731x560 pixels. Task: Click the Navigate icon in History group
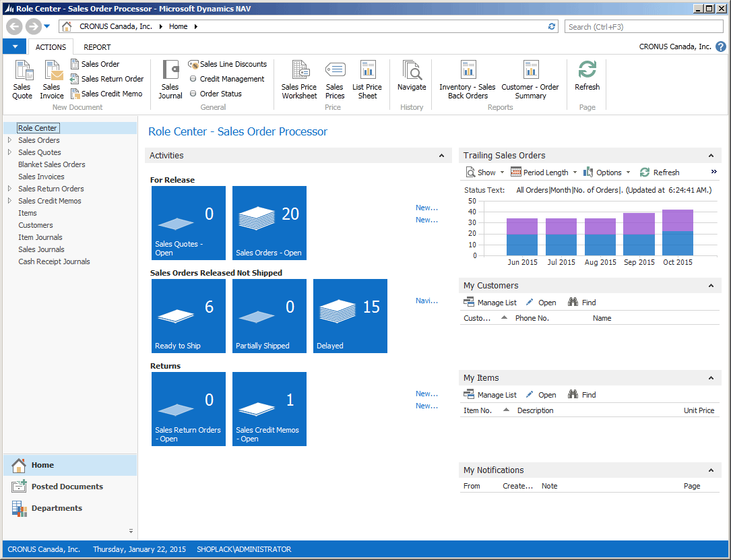[x=412, y=69]
